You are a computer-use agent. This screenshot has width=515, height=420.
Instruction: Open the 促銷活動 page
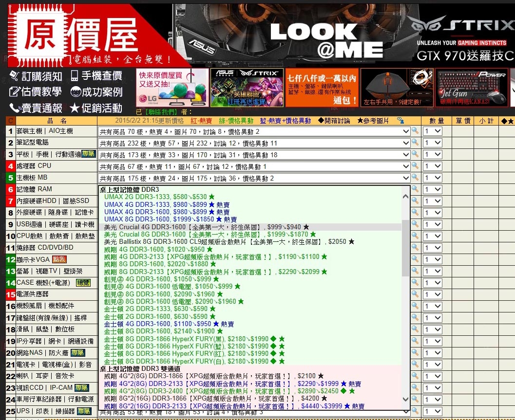(x=96, y=108)
